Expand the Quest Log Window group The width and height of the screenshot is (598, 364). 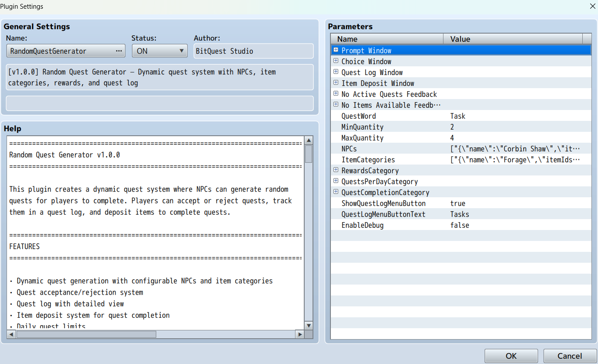click(336, 72)
